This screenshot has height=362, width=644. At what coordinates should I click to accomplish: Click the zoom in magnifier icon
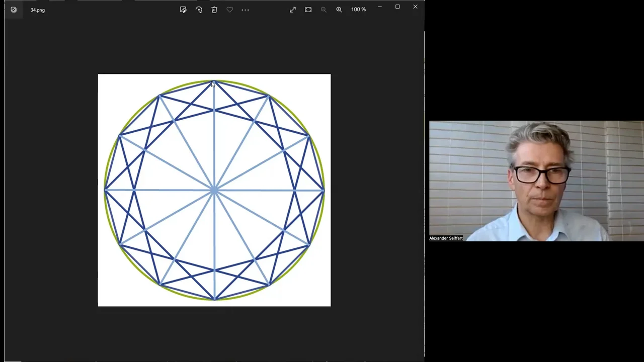pyautogui.click(x=339, y=10)
